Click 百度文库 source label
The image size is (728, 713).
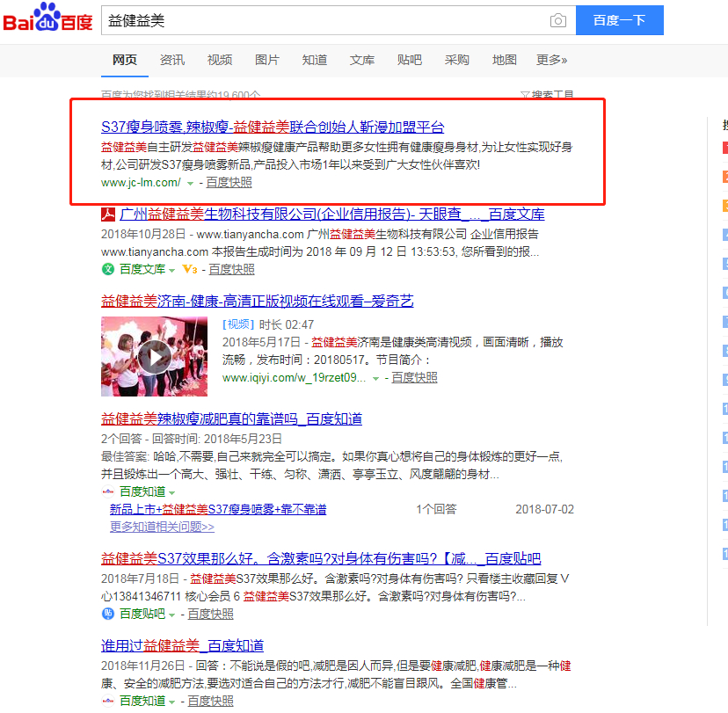click(142, 269)
